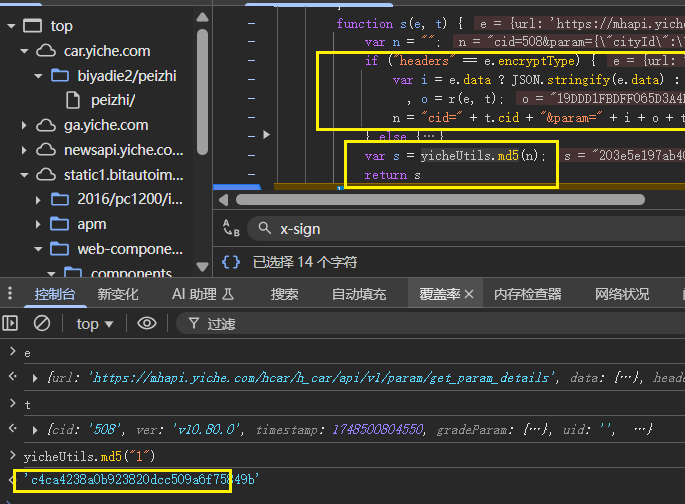
Task: Open the mhapi.yiche.com URL in console output
Action: point(321,377)
